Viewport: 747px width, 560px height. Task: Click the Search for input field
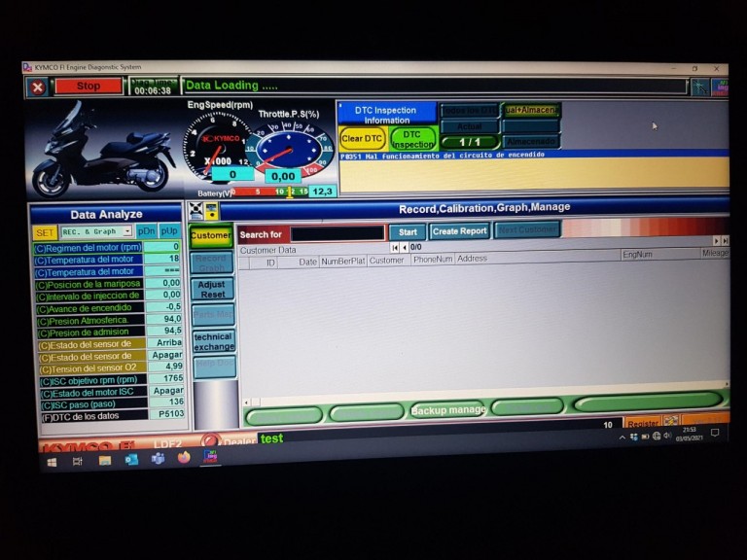338,233
